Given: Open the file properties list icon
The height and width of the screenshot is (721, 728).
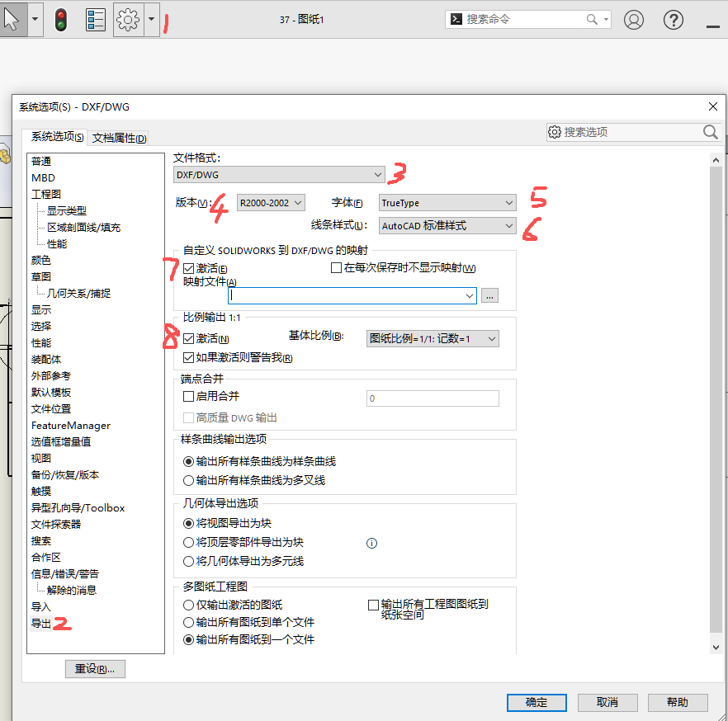Looking at the screenshot, I should tap(96, 20).
